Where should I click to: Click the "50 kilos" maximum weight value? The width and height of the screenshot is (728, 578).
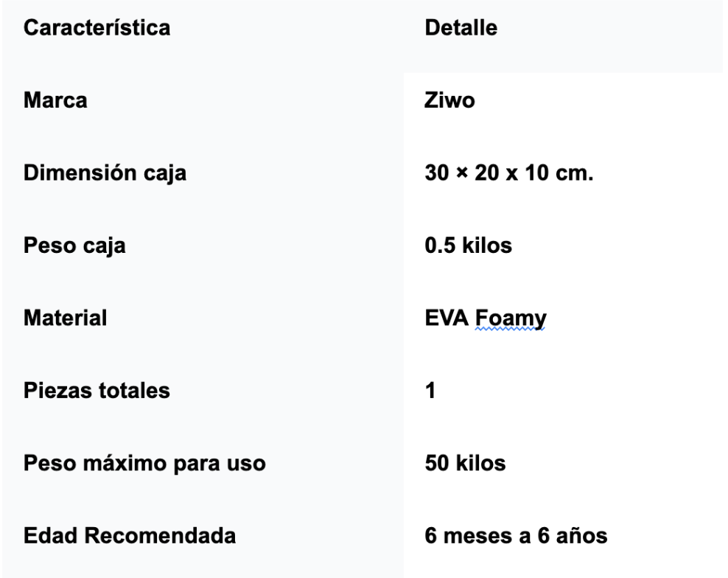(465, 463)
